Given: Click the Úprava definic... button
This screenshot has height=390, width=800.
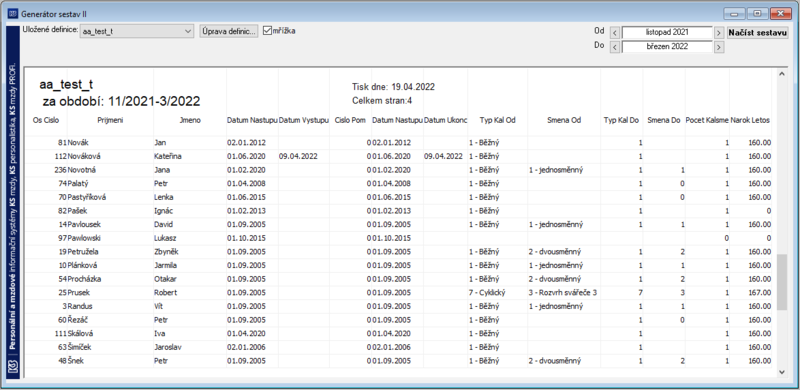Looking at the screenshot, I should tap(229, 31).
